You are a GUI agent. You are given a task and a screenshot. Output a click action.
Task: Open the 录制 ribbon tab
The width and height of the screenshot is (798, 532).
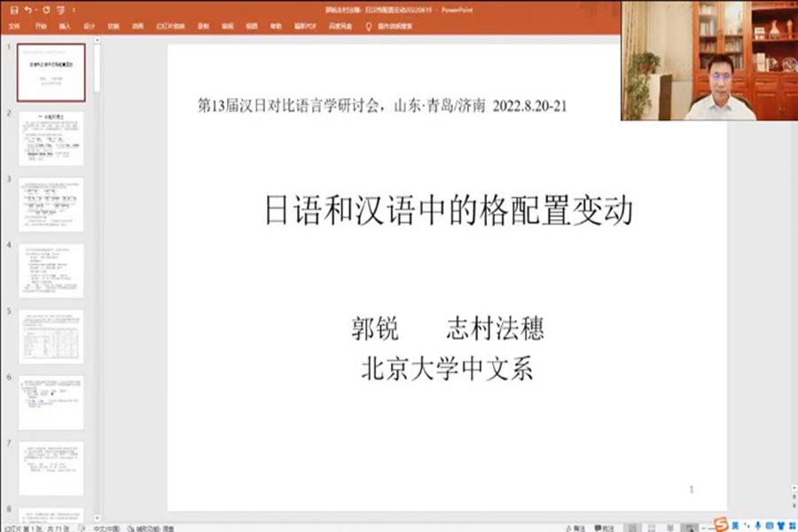click(203, 26)
